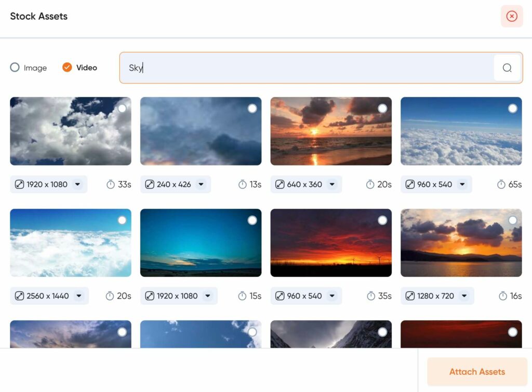The height and width of the screenshot is (392, 532).
Task: Click the timer icon next to 16s
Action: 502,296
